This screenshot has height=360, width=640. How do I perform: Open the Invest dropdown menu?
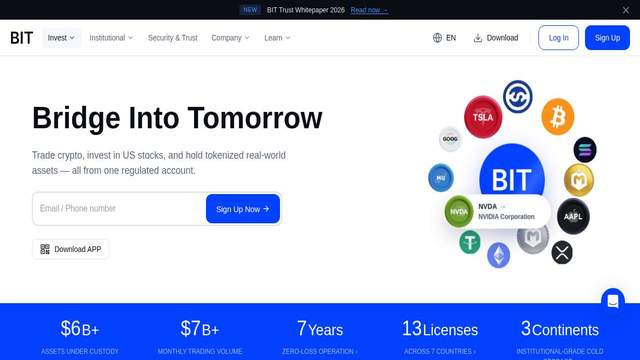coord(61,38)
